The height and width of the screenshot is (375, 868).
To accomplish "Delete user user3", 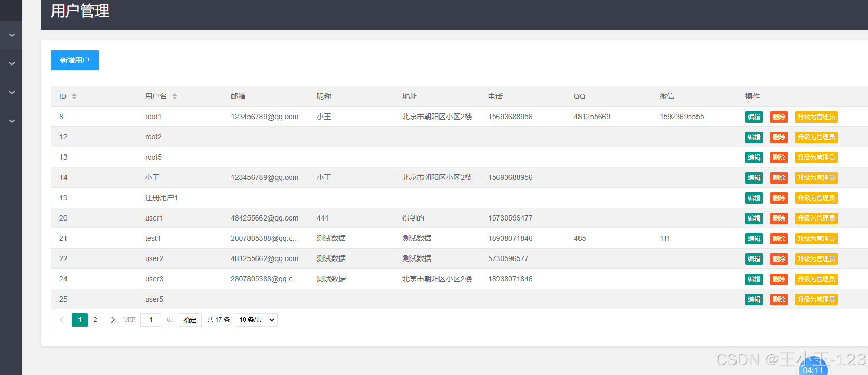I will 779,279.
